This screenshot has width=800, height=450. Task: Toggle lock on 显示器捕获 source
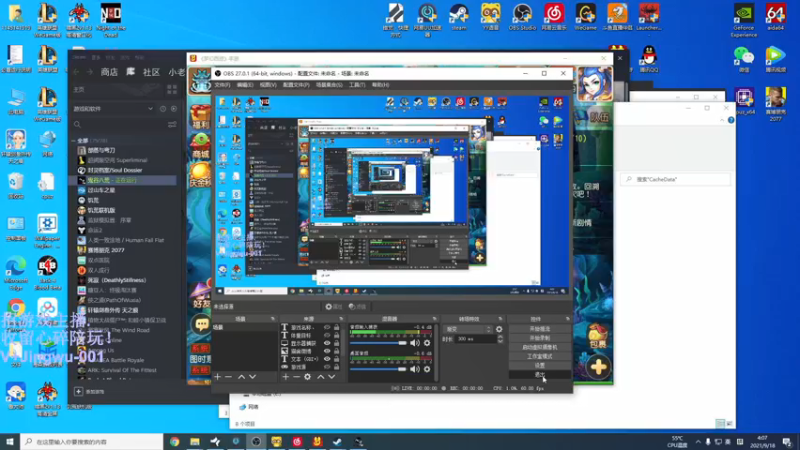pos(336,343)
